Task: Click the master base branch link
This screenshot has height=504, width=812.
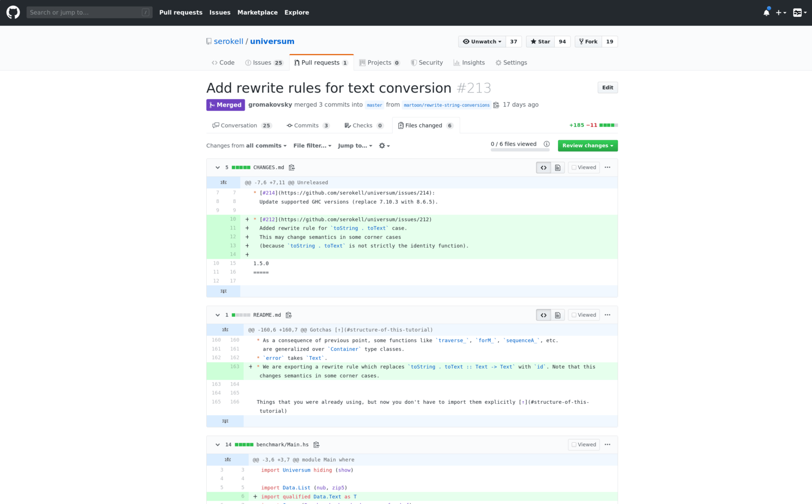Action: point(375,105)
